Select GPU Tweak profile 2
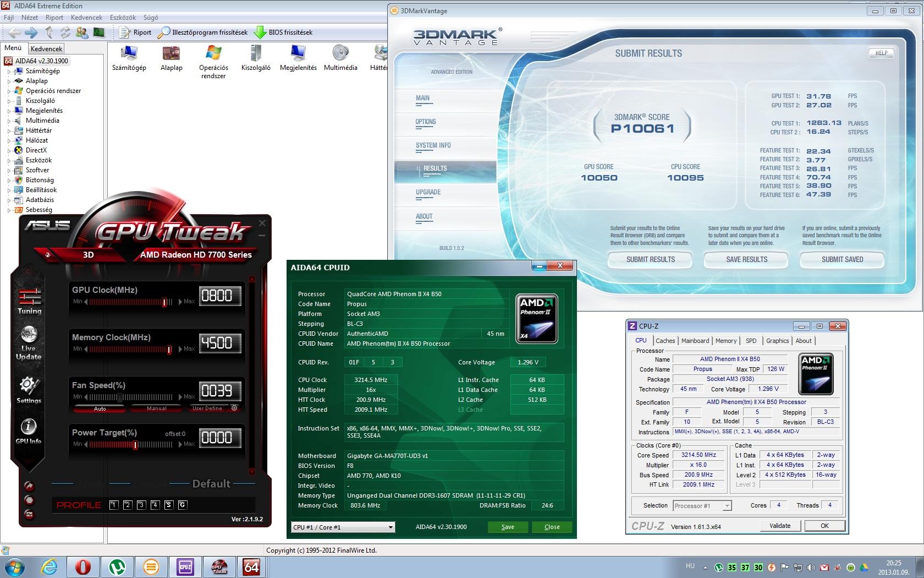This screenshot has width=924, height=578. coord(128,505)
